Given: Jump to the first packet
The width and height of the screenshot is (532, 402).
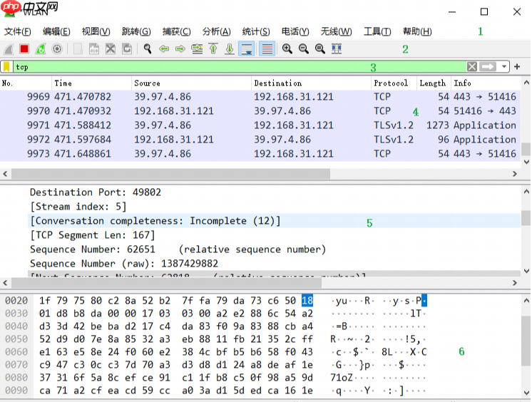Looking at the screenshot, I should tap(213, 49).
